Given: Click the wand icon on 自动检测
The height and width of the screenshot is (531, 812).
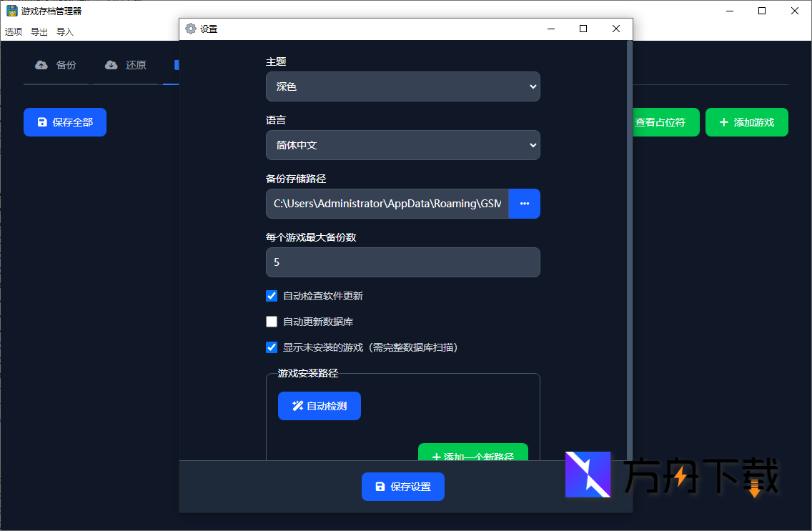Looking at the screenshot, I should [298, 405].
